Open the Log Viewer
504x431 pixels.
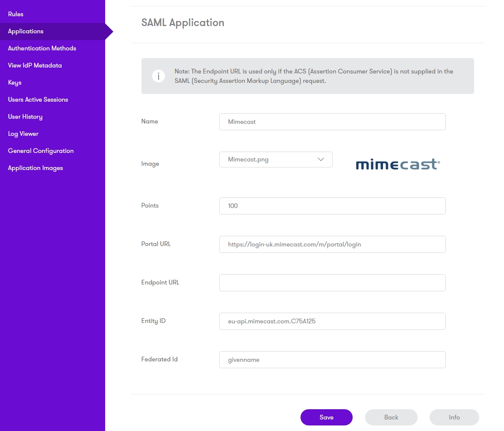pos(23,134)
